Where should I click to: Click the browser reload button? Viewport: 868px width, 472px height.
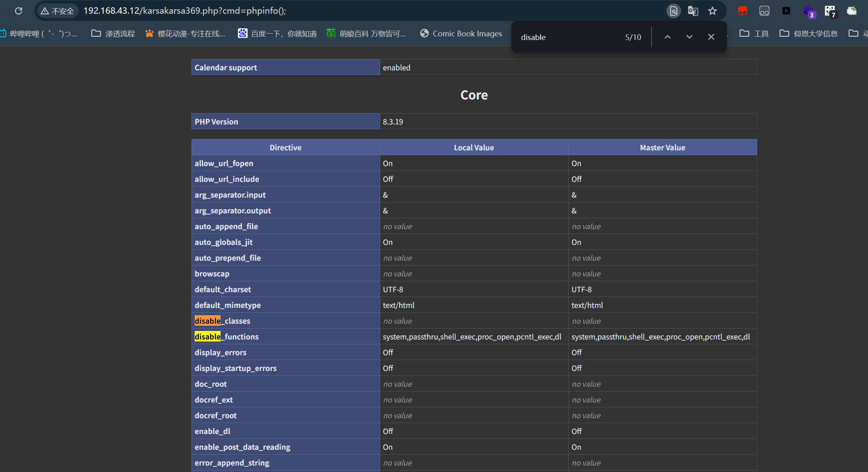point(19,11)
